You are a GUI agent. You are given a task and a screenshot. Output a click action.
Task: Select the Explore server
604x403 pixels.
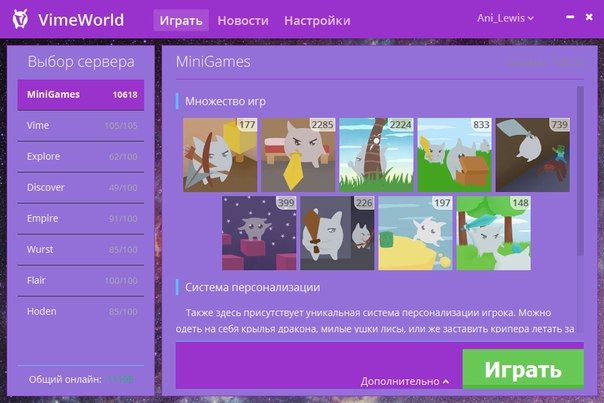coord(81,157)
